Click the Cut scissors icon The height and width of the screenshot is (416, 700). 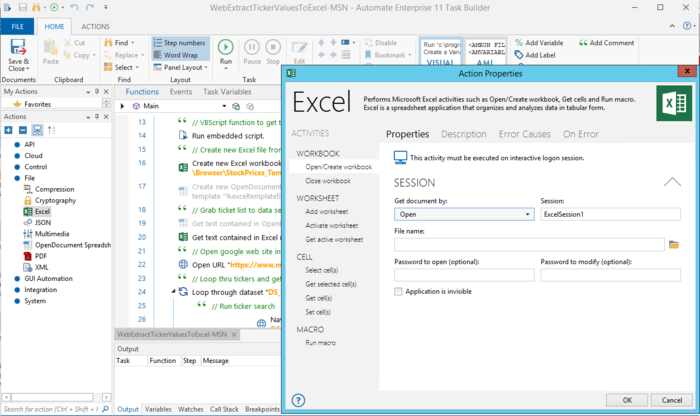pyautogui.click(x=67, y=42)
